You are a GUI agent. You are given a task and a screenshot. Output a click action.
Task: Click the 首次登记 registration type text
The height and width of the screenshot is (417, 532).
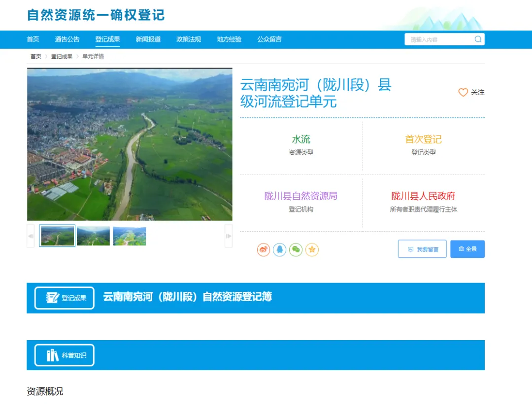tap(423, 139)
